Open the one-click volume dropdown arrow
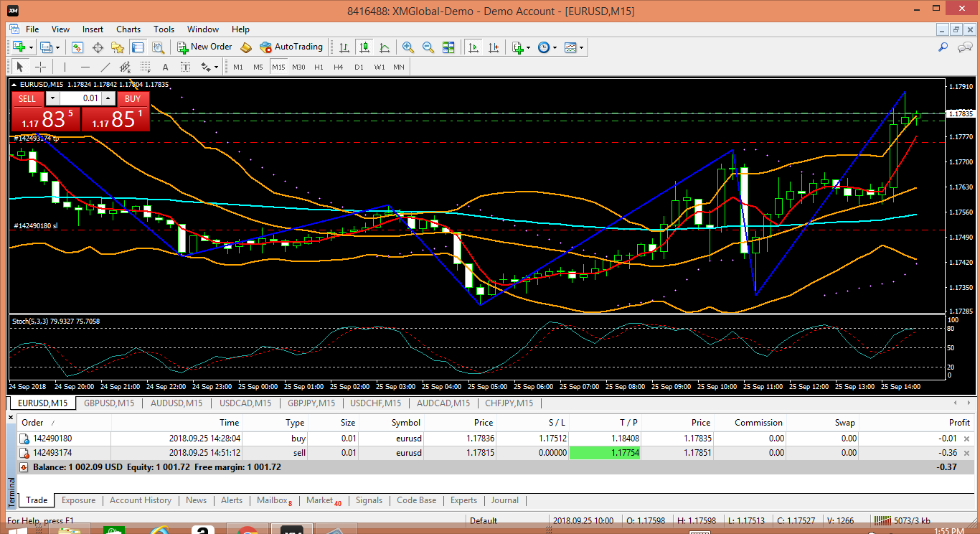 (52, 98)
